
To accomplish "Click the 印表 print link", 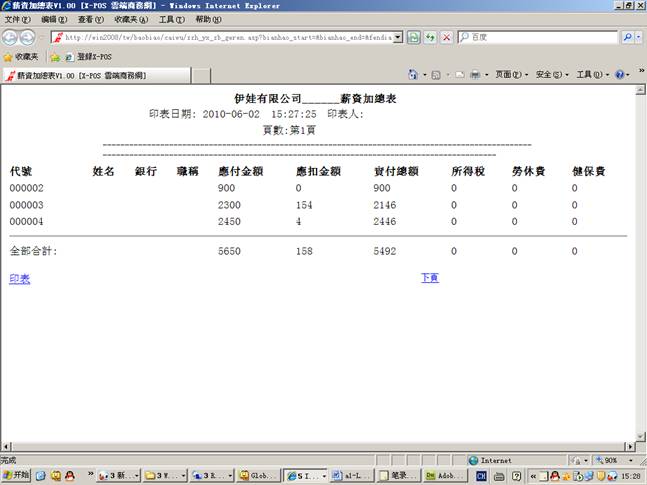I will [x=20, y=279].
